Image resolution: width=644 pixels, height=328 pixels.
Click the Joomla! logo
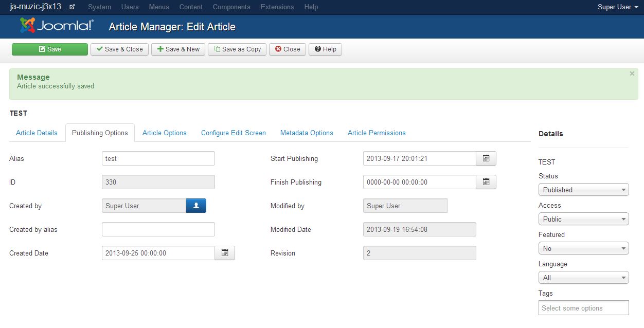pos(57,26)
